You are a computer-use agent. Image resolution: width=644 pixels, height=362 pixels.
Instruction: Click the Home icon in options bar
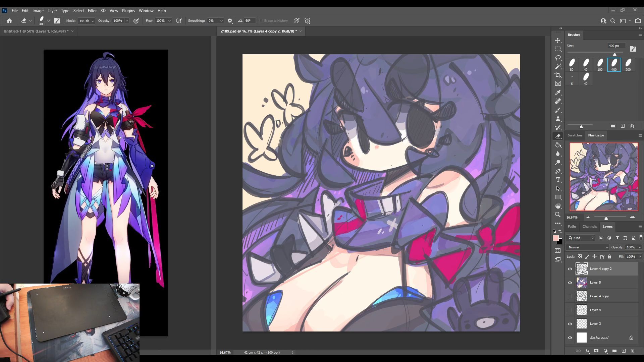tap(9, 21)
